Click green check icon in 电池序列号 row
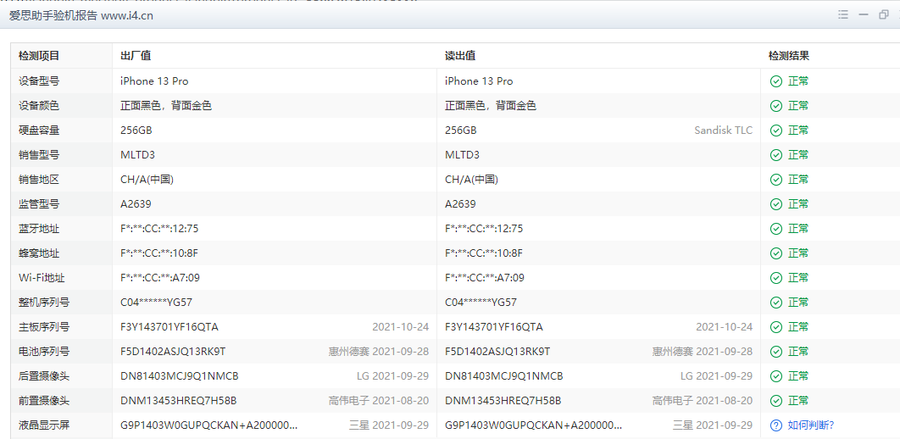The width and height of the screenshot is (900, 439). click(775, 351)
